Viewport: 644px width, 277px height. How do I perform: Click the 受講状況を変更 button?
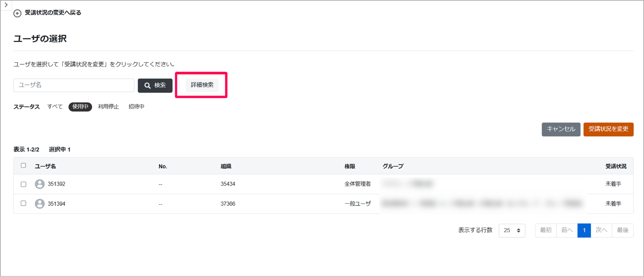point(608,129)
